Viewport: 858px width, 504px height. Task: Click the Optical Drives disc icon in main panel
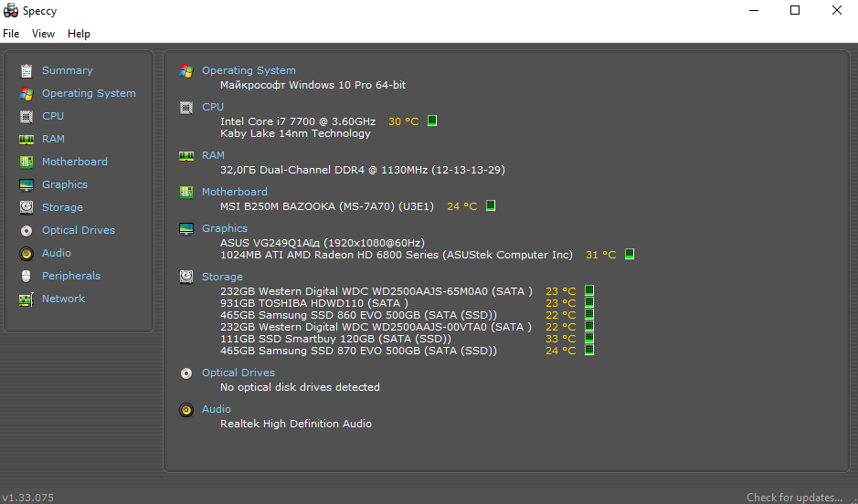click(x=186, y=373)
